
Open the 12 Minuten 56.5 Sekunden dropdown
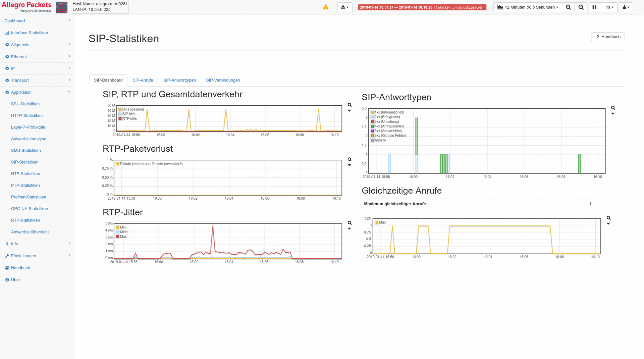pos(528,7)
